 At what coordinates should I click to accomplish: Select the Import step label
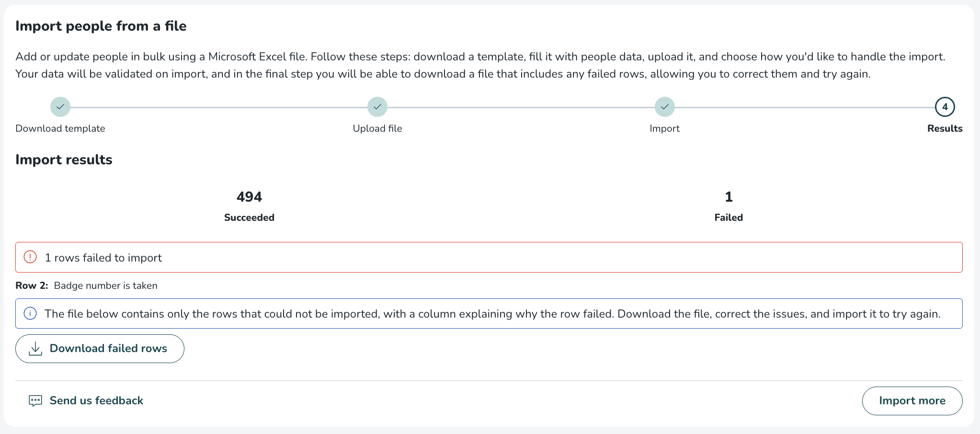click(x=664, y=128)
